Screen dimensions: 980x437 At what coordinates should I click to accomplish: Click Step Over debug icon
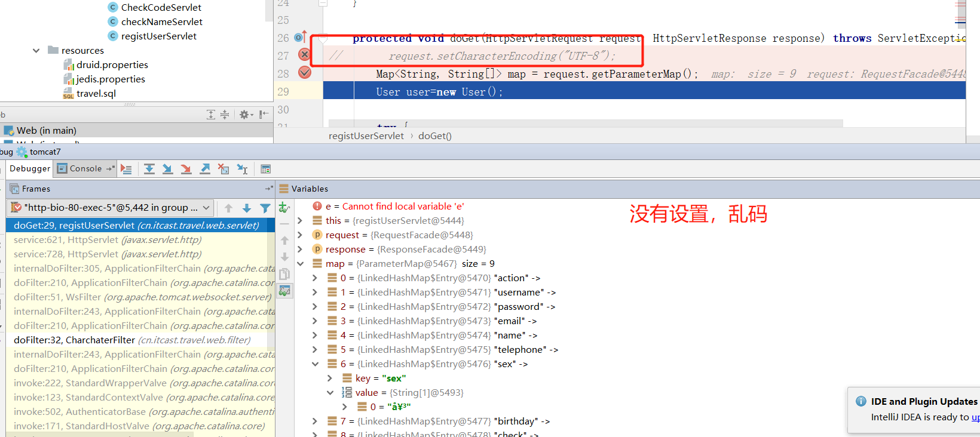[x=149, y=169]
